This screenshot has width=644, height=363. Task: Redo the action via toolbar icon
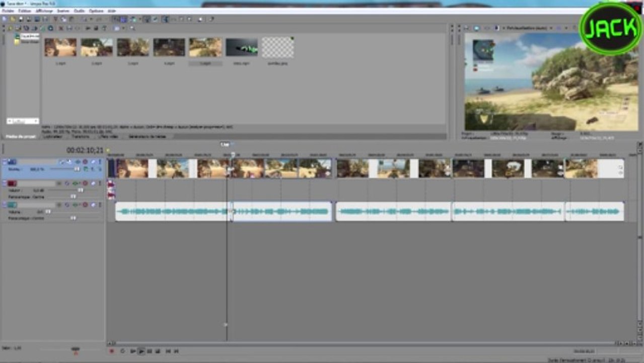(x=99, y=19)
